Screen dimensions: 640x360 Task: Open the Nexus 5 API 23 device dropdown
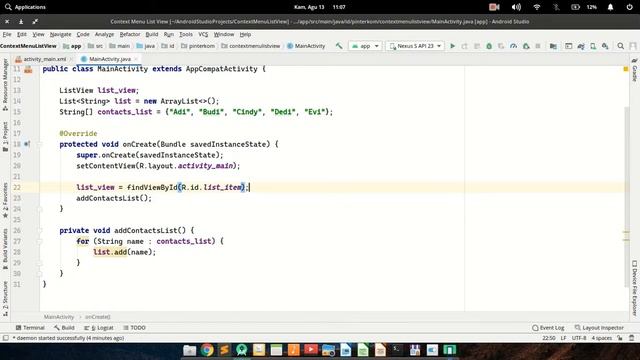pos(415,46)
